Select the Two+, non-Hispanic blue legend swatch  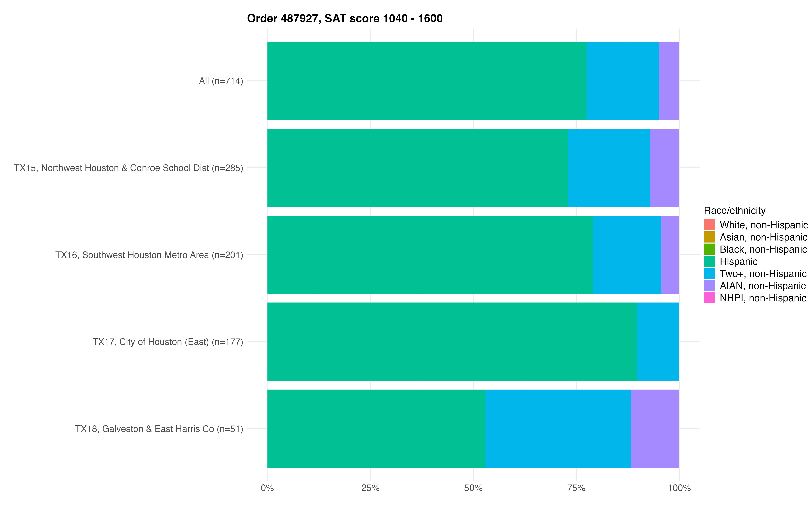[710, 274]
